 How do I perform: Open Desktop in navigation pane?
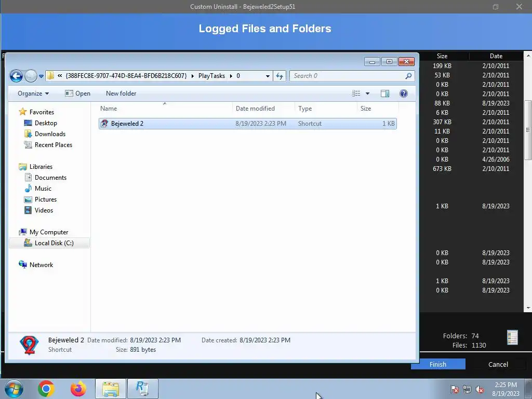46,123
